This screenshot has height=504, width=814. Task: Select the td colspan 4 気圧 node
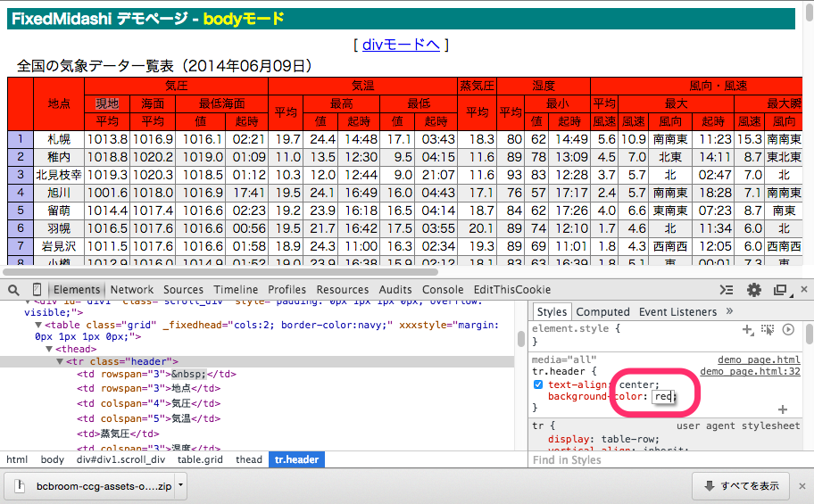tap(148, 403)
